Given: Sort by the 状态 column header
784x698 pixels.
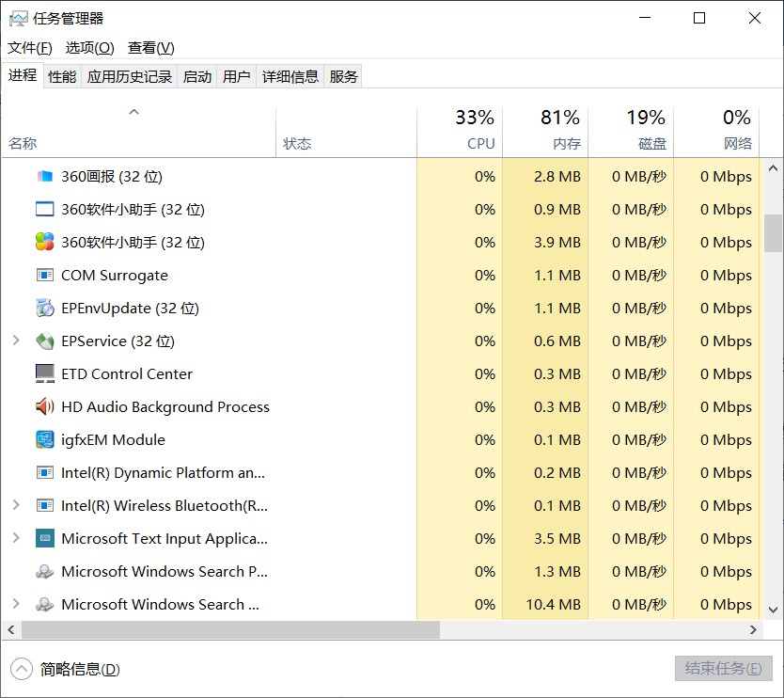Looking at the screenshot, I should [346, 133].
